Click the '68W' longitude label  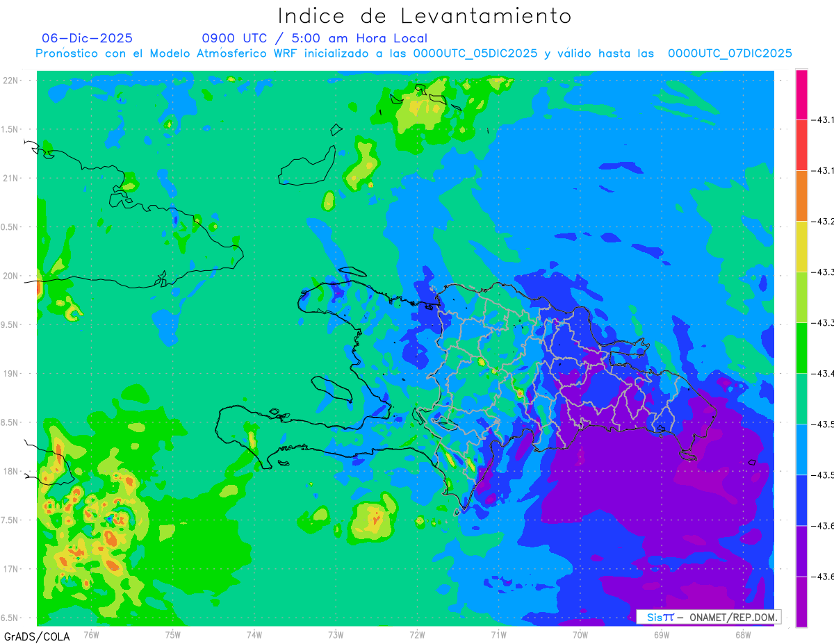click(743, 635)
